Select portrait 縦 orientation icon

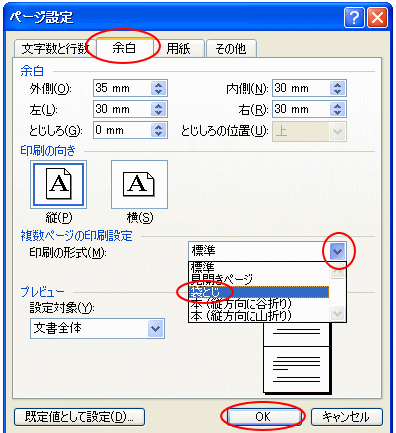click(59, 184)
